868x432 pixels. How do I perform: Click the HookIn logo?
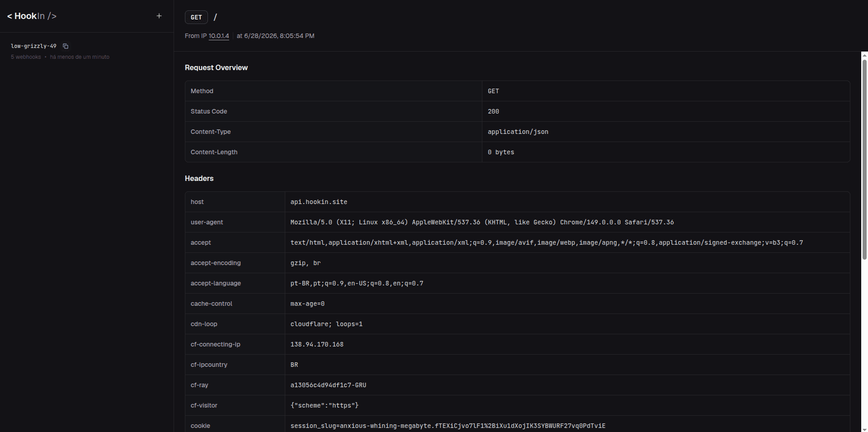tap(32, 16)
